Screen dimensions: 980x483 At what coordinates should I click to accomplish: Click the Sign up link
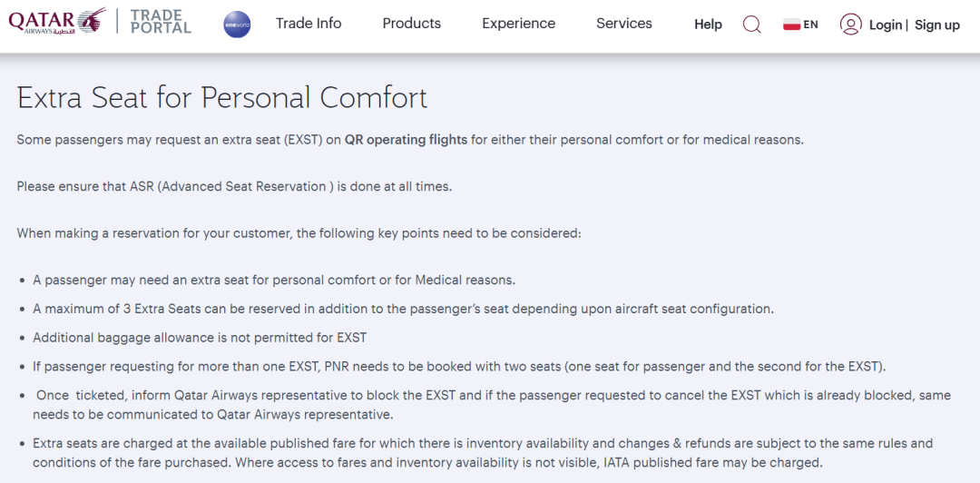[936, 25]
